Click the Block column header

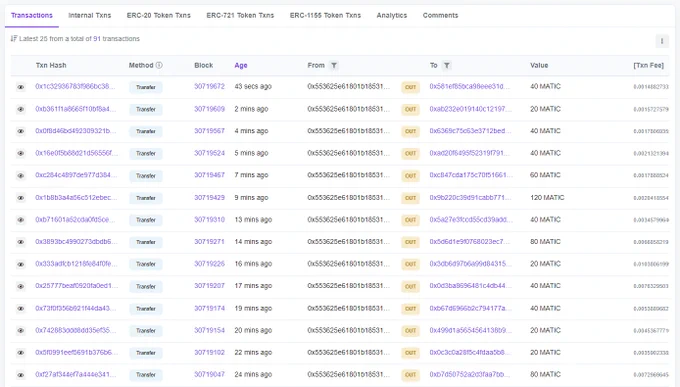pyautogui.click(x=203, y=66)
